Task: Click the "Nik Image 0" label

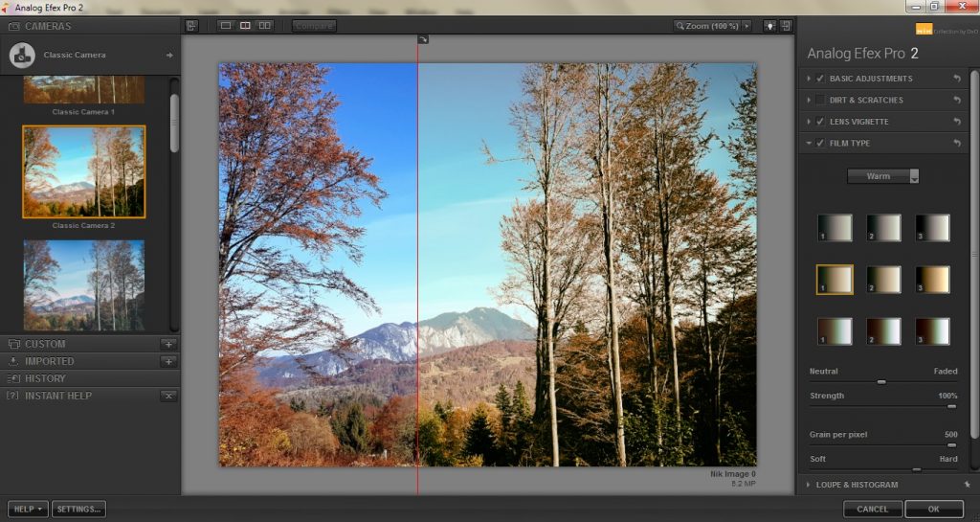Action: 732,474
